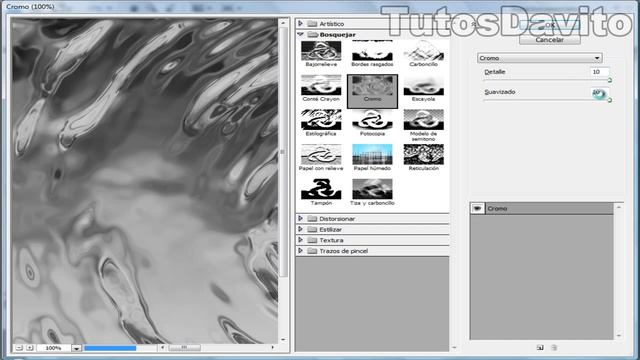The image size is (640, 360).
Task: Click preview horizontal scrollbar right arrow
Action: 273,347
